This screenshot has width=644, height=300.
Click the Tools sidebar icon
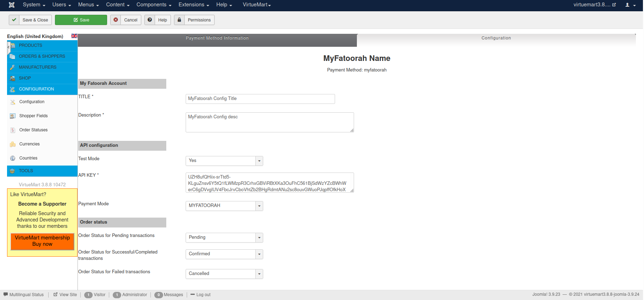13,171
